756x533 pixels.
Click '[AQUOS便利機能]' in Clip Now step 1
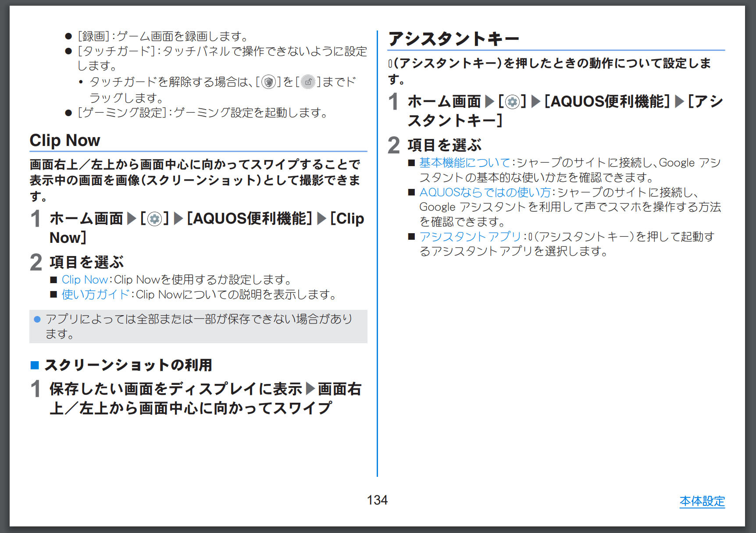click(x=250, y=219)
